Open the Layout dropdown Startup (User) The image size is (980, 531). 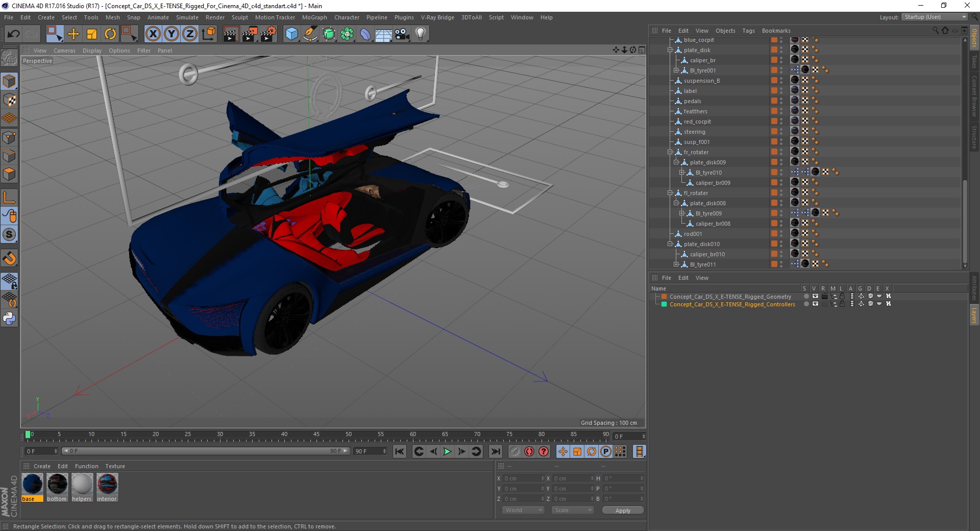point(935,17)
